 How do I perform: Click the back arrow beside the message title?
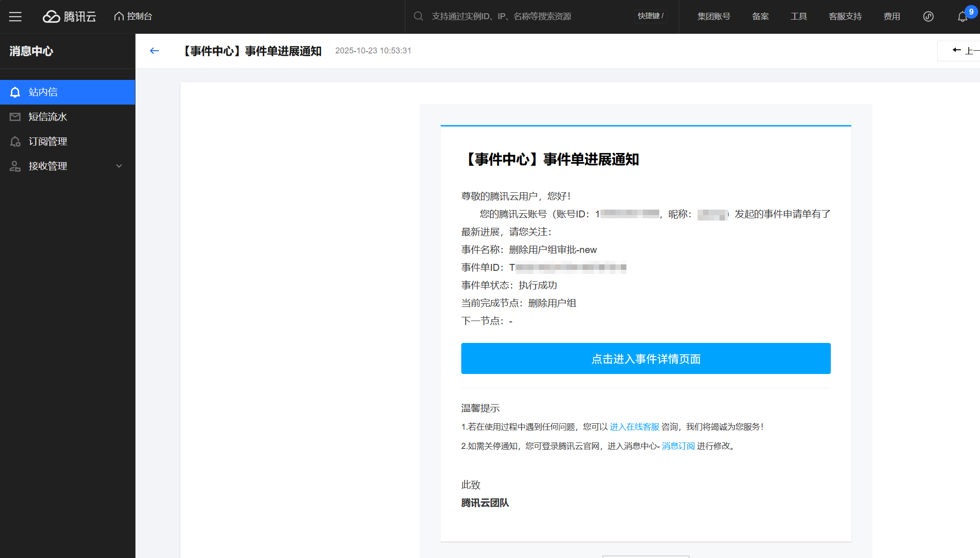pyautogui.click(x=154, y=51)
